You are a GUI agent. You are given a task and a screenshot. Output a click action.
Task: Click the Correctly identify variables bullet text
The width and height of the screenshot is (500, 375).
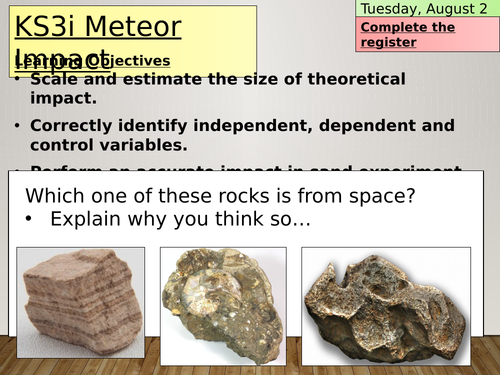[242, 135]
